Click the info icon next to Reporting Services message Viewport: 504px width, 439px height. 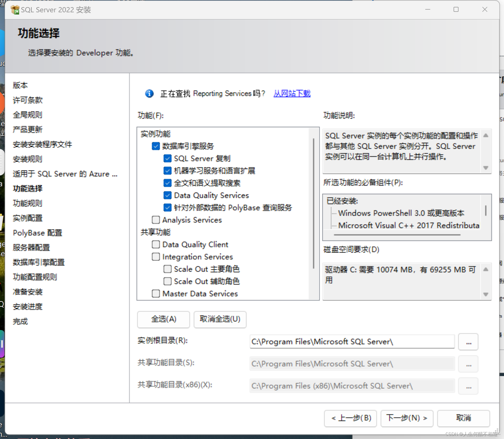pos(149,93)
